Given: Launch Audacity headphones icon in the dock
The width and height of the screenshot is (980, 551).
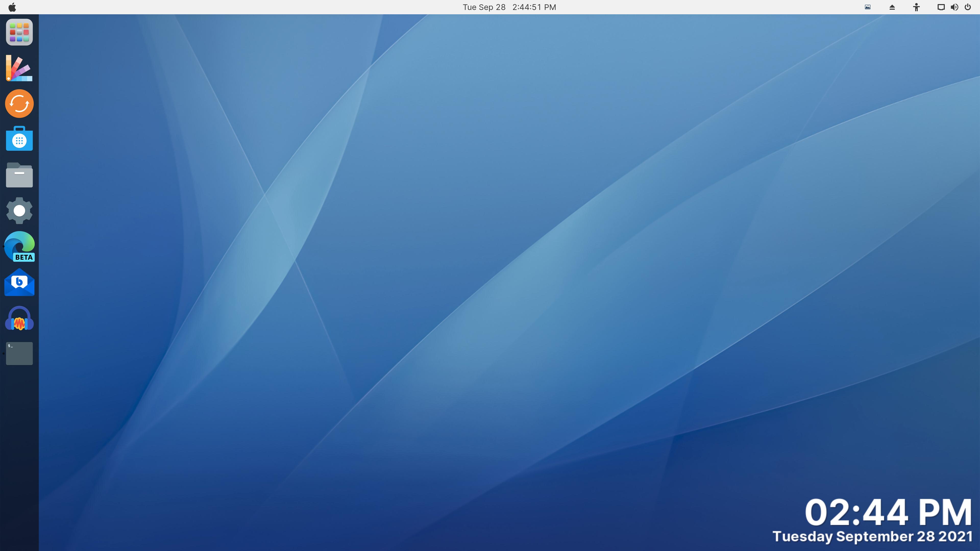Looking at the screenshot, I should point(19,318).
